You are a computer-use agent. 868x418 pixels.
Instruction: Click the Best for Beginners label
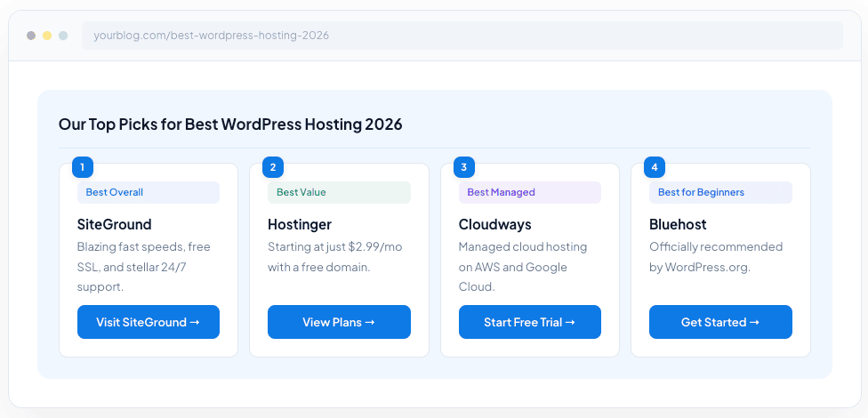(x=720, y=193)
